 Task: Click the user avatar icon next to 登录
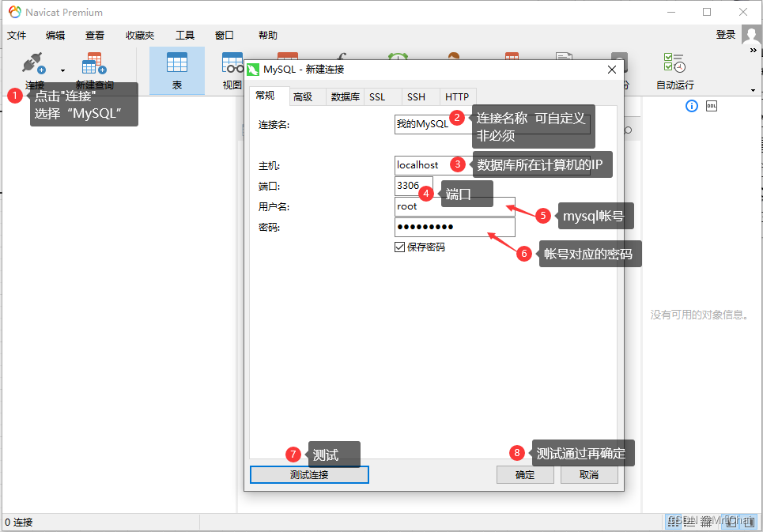point(751,35)
